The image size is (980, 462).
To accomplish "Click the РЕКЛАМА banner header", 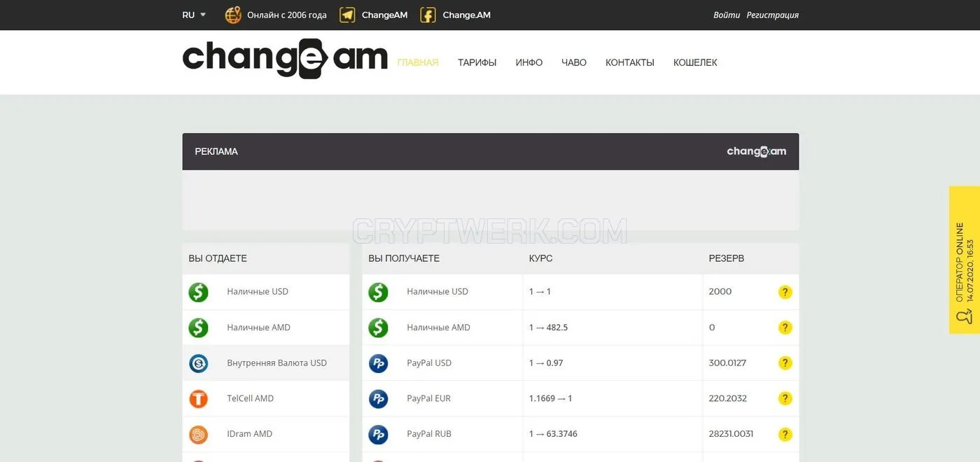I will 490,151.
